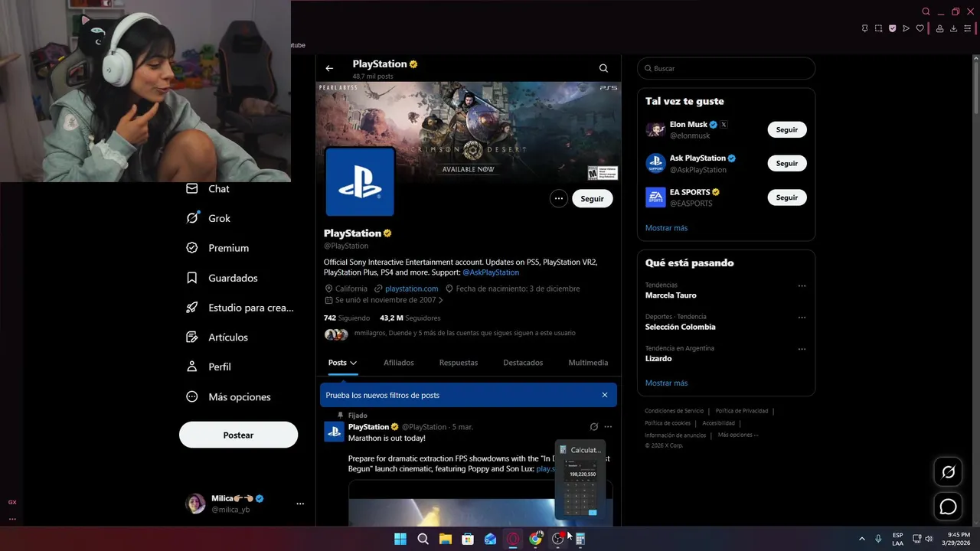Dismiss 'Prueba los nuevos filtros de posts' banner
This screenshot has width=980, height=551.
(x=604, y=395)
